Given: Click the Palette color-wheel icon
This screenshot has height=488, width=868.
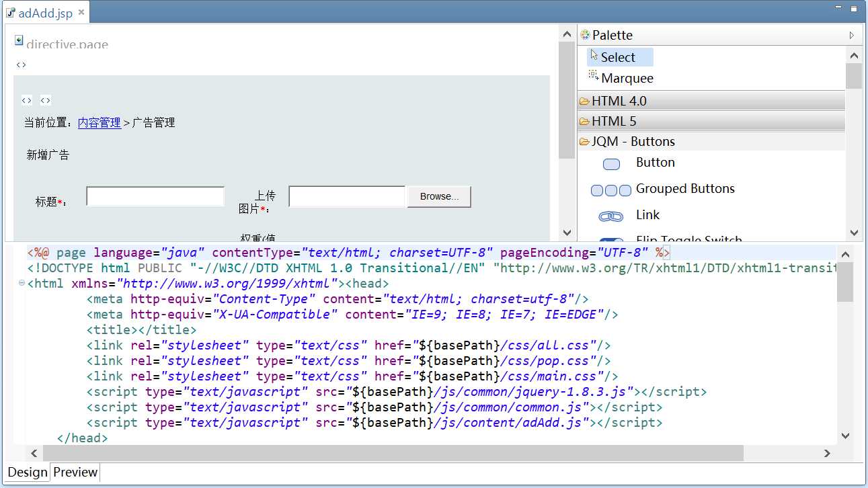Looking at the screenshot, I should coord(585,35).
